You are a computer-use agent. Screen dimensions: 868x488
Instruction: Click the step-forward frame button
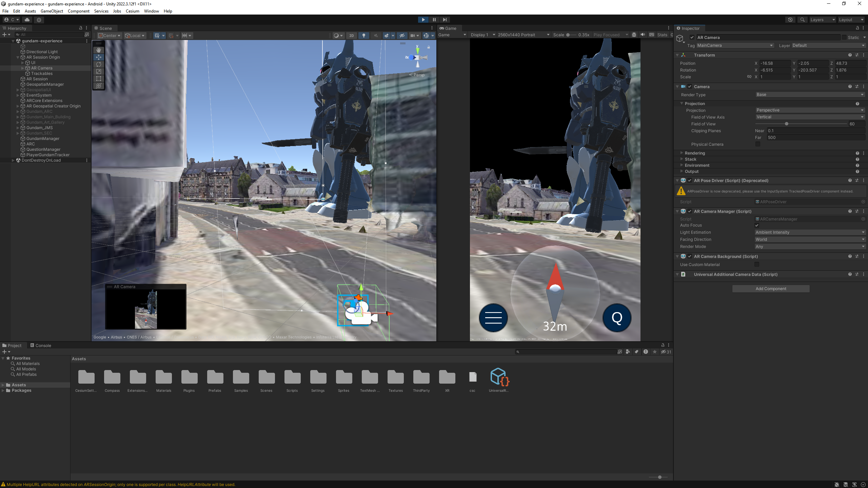point(445,19)
